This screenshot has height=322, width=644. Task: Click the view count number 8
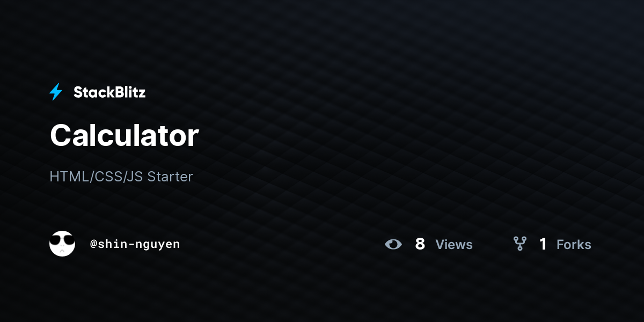click(x=420, y=244)
